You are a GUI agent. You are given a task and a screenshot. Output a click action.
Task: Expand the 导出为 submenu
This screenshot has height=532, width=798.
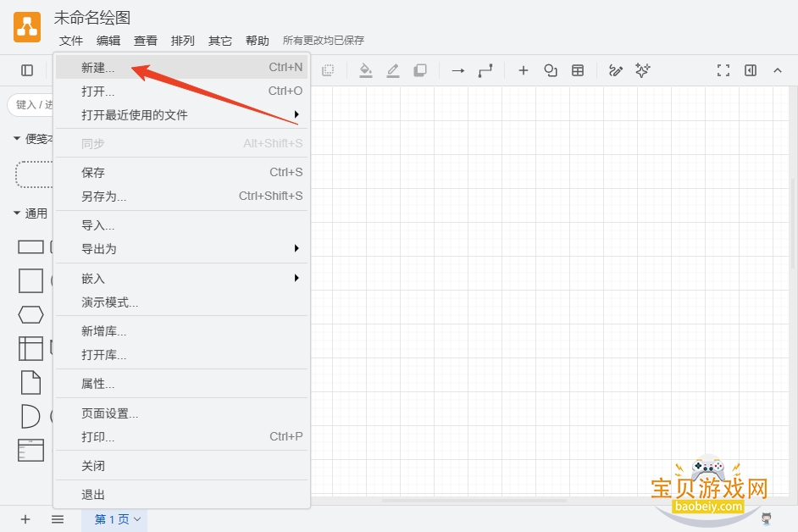tap(181, 249)
